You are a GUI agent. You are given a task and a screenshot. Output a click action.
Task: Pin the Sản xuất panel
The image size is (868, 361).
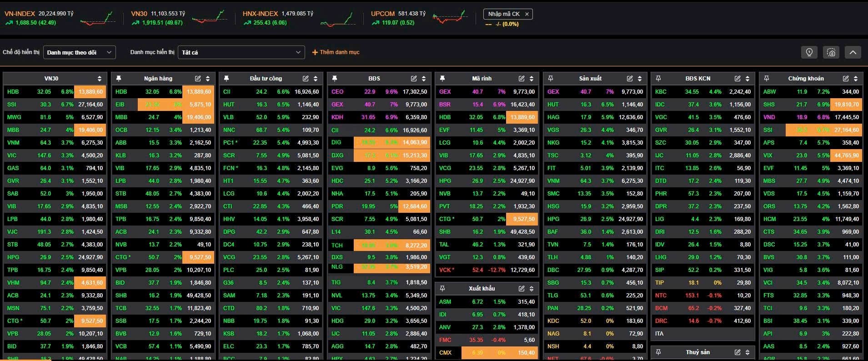click(550, 79)
